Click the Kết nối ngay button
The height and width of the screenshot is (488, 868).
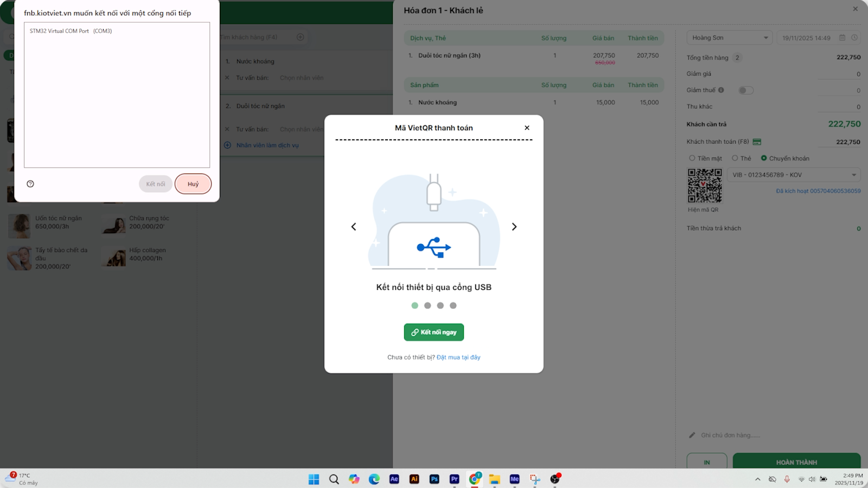click(x=434, y=332)
